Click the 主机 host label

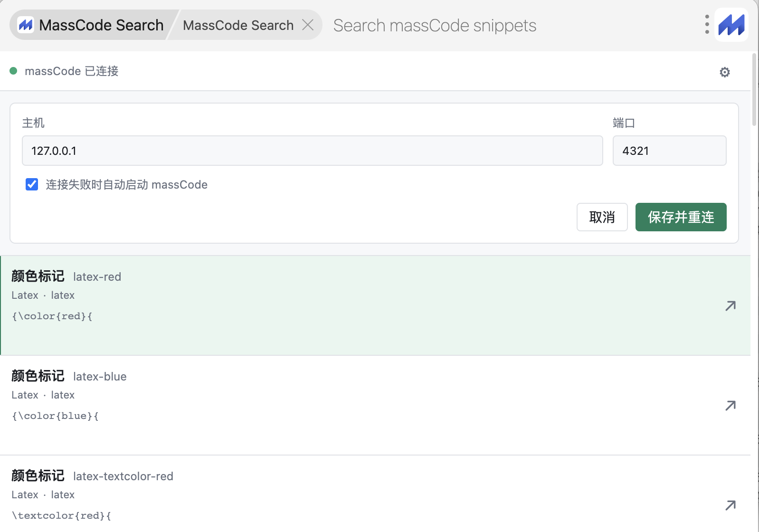pyautogui.click(x=33, y=123)
